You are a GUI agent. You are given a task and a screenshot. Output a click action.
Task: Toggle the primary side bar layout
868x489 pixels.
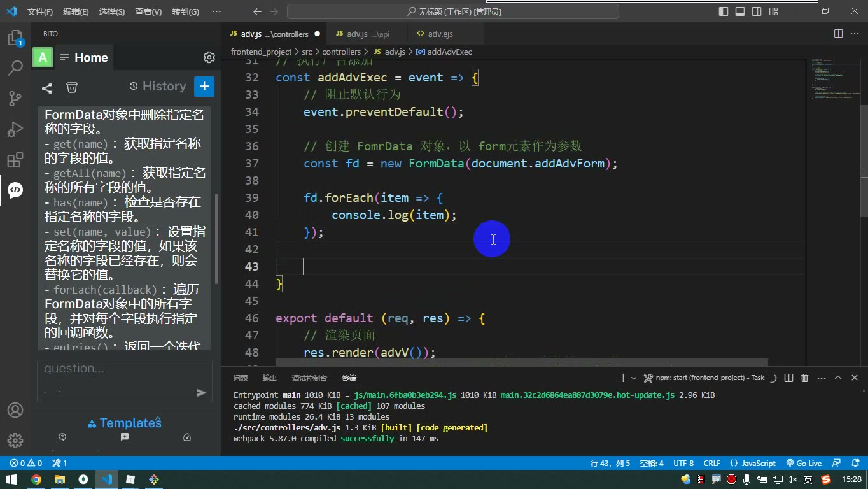pyautogui.click(x=724, y=11)
